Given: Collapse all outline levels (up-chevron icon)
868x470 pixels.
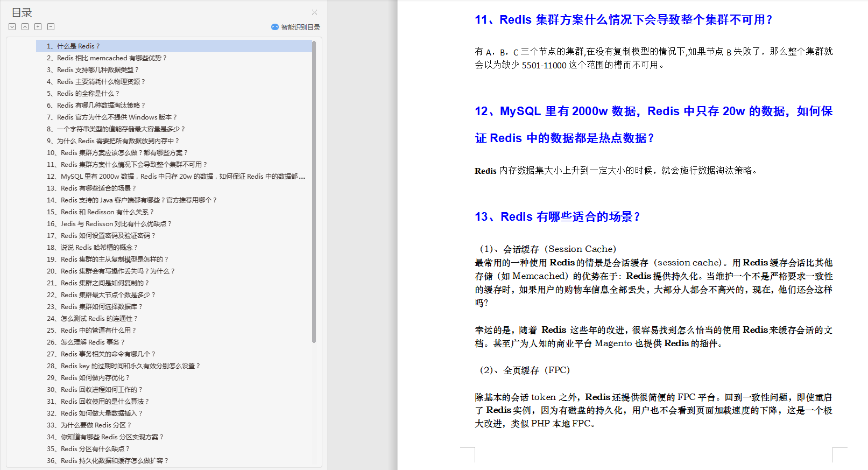Looking at the screenshot, I should (25, 27).
